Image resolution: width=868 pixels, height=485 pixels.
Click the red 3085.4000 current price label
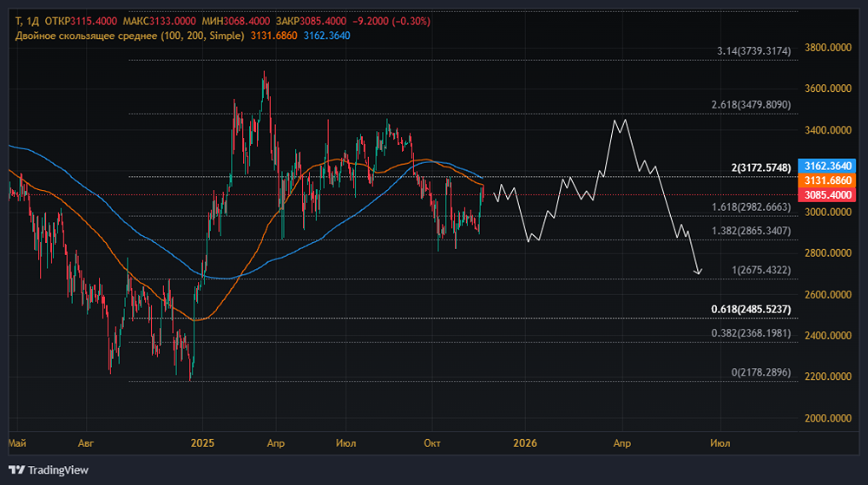827,194
